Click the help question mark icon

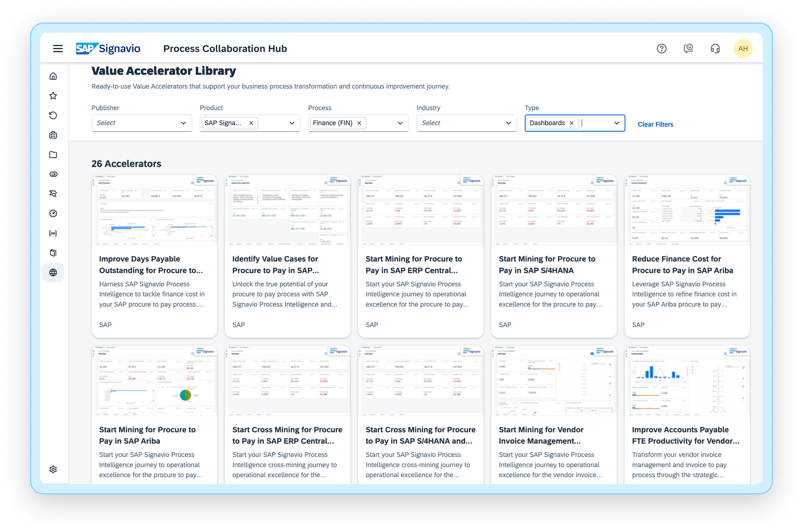click(661, 49)
